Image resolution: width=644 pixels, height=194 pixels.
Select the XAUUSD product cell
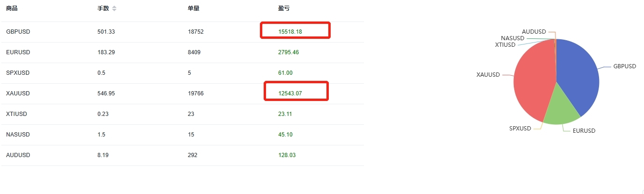18,93
